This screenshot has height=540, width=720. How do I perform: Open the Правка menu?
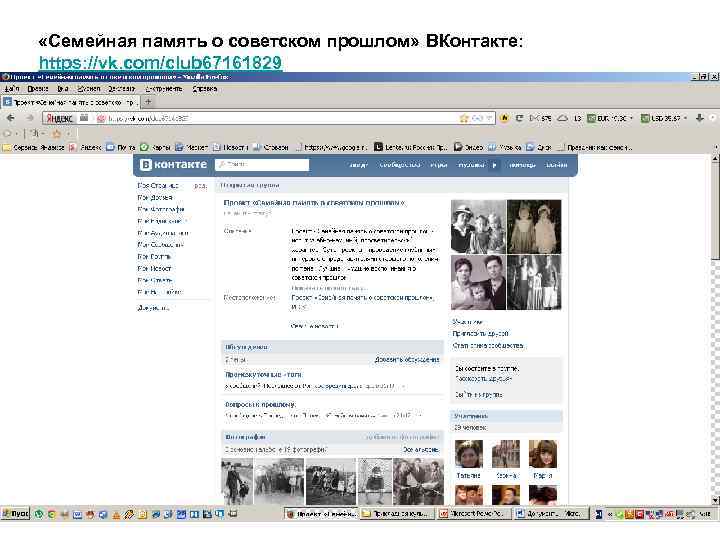coord(38,89)
